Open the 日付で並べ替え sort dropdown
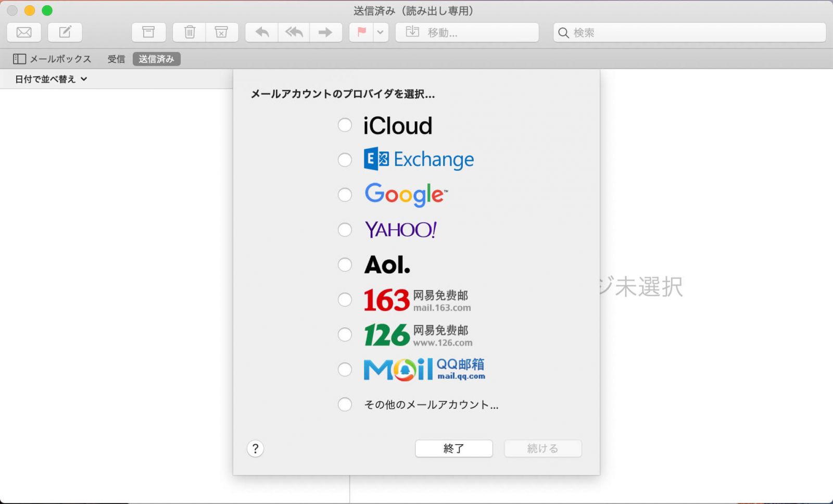 click(x=48, y=79)
